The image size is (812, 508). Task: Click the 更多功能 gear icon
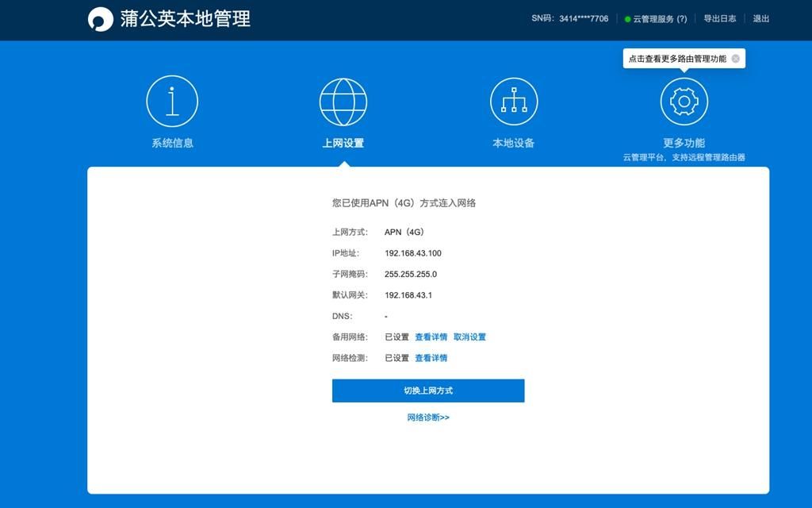pos(684,102)
